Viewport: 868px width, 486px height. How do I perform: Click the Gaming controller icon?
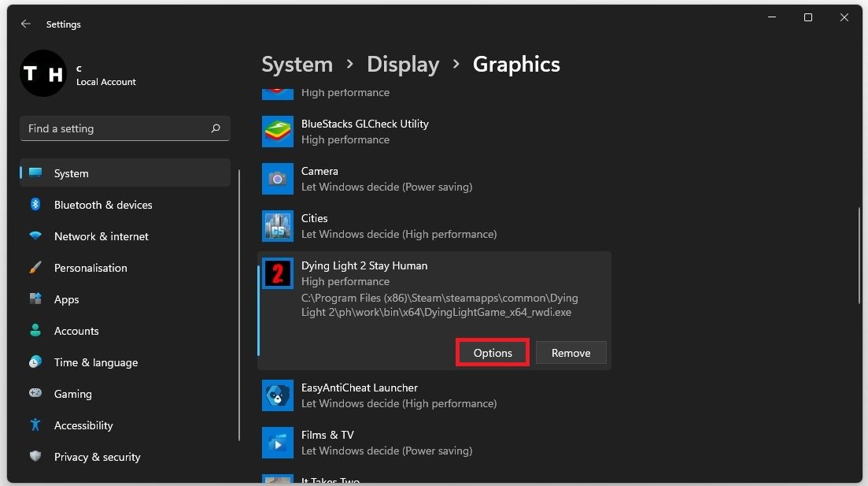tap(35, 393)
